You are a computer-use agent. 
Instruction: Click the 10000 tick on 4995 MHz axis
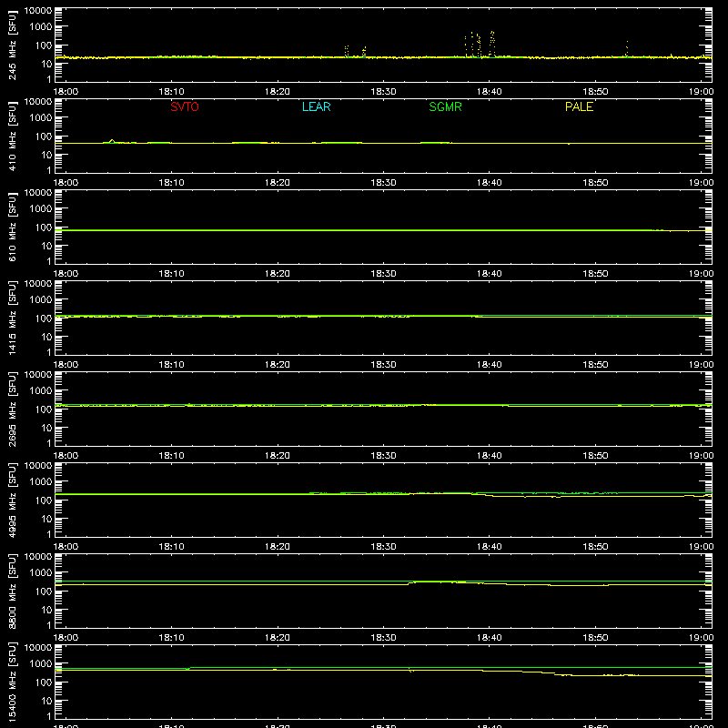point(38,466)
